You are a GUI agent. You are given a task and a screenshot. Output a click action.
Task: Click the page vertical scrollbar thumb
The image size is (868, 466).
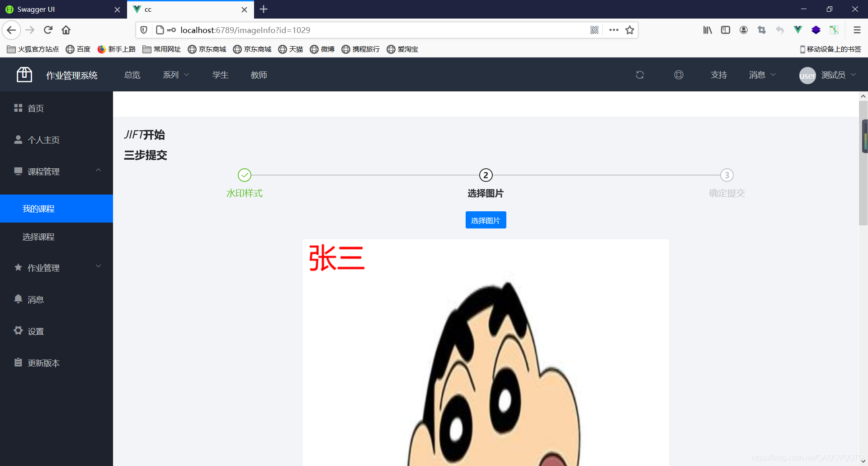tap(863, 163)
